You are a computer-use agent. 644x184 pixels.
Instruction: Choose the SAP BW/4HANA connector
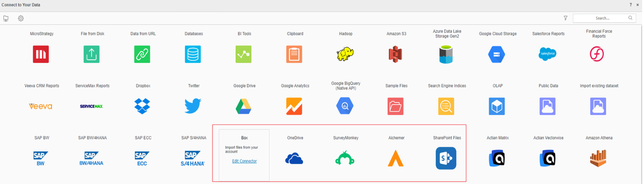click(x=92, y=158)
